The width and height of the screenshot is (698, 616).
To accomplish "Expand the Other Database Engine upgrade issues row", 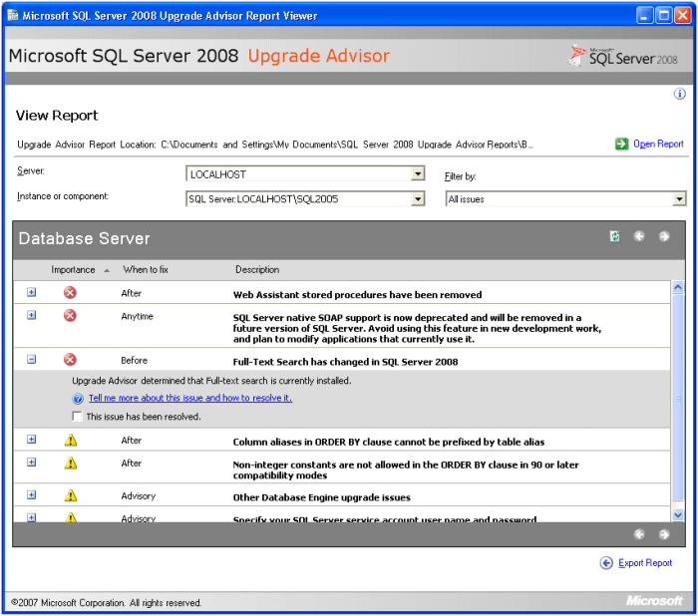I will click(x=31, y=494).
